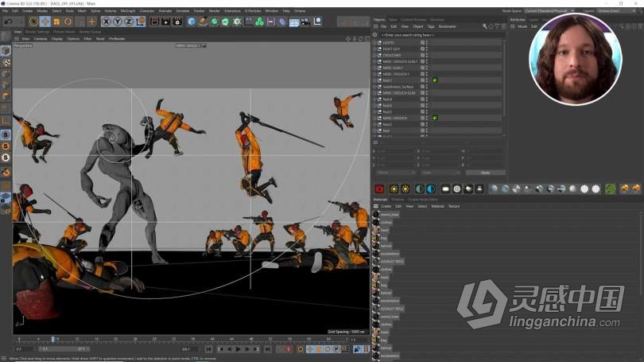Click the Object manager search field
Viewport: 644px width, 362px height.
pos(440,35)
